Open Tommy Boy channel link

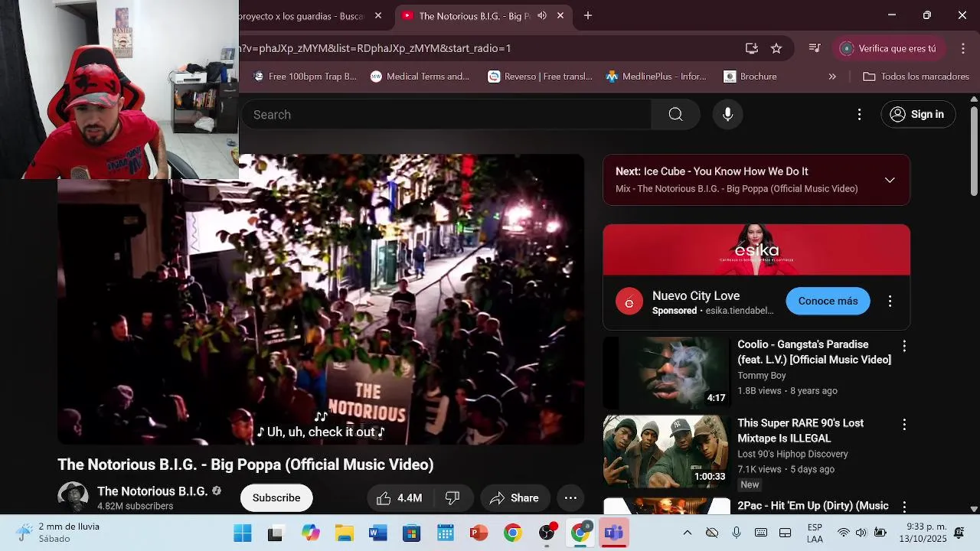point(762,376)
